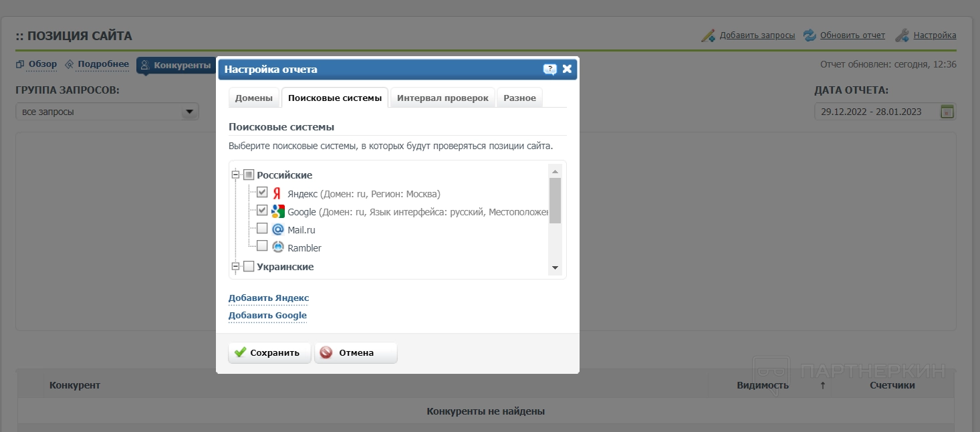Click the Обновить отчет link
Viewport: 980px width, 432px height.
852,35
